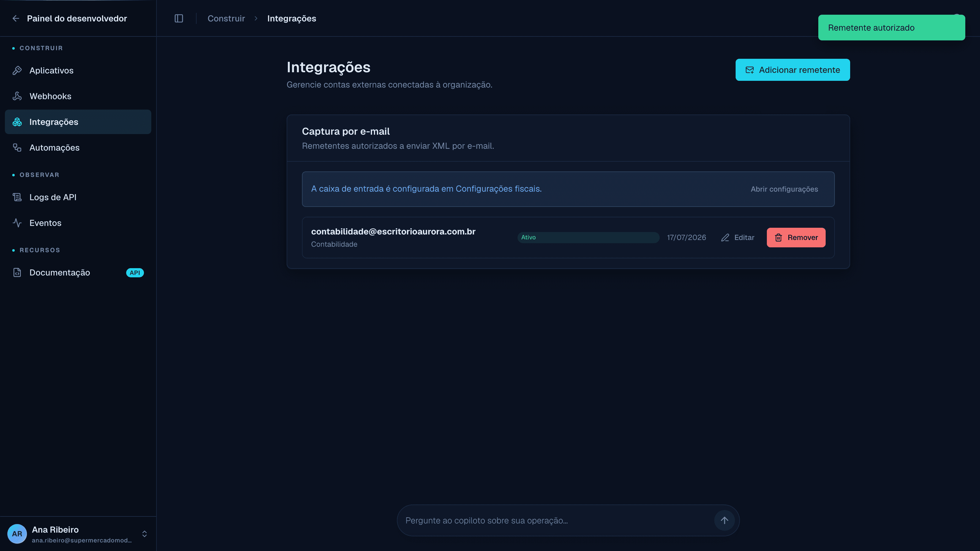The height and width of the screenshot is (551, 980).
Task: Open Logs de API in the sidebar
Action: (x=78, y=197)
